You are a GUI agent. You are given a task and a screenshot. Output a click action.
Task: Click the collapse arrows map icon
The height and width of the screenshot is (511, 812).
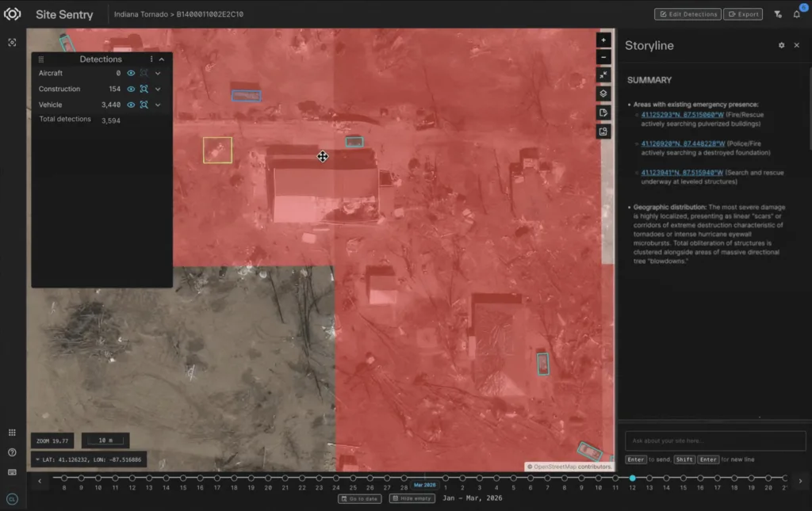point(603,75)
